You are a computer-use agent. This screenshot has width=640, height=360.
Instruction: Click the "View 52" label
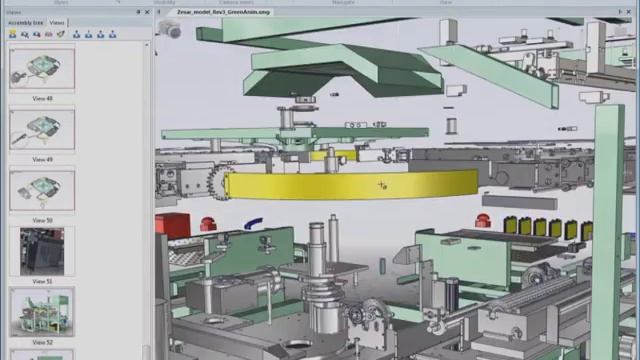pos(42,342)
